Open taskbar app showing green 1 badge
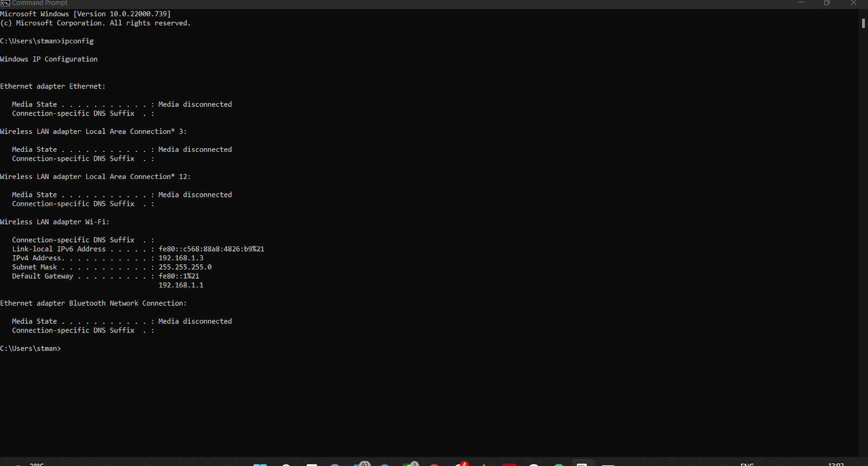This screenshot has width=868, height=466. [x=410, y=464]
